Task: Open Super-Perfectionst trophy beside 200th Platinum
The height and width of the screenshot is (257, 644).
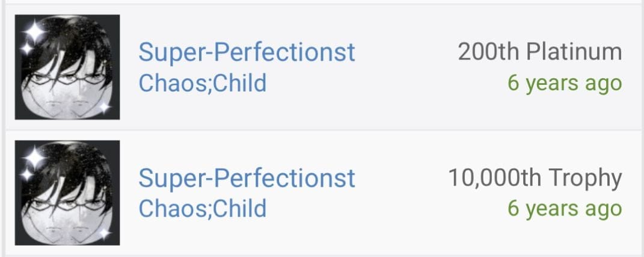Action: tap(247, 54)
